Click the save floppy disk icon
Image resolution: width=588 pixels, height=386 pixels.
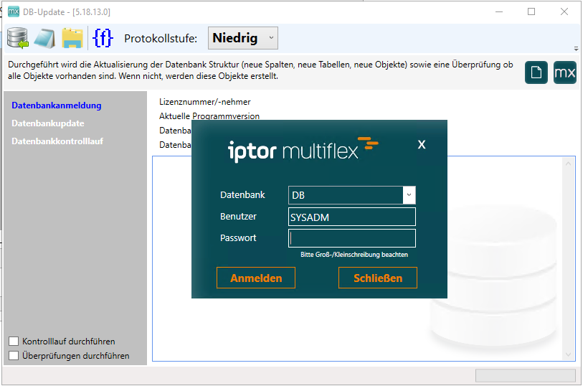pos(72,38)
